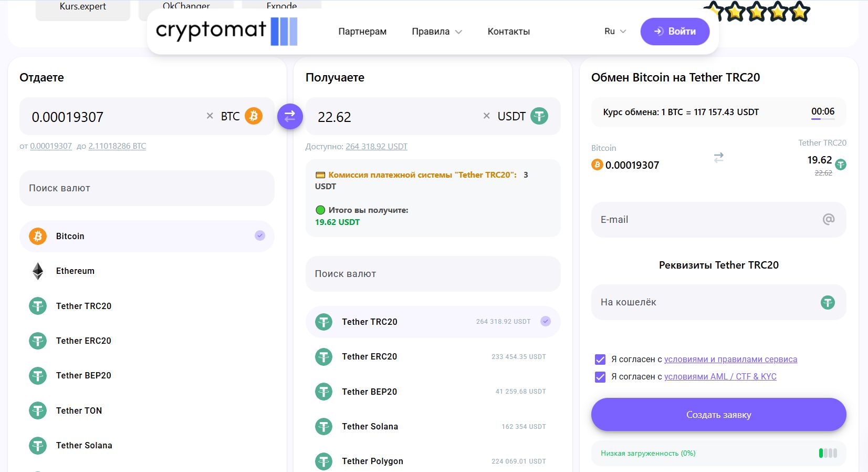The height and width of the screenshot is (472, 868).
Task: Click the Войти login button
Action: click(x=675, y=32)
